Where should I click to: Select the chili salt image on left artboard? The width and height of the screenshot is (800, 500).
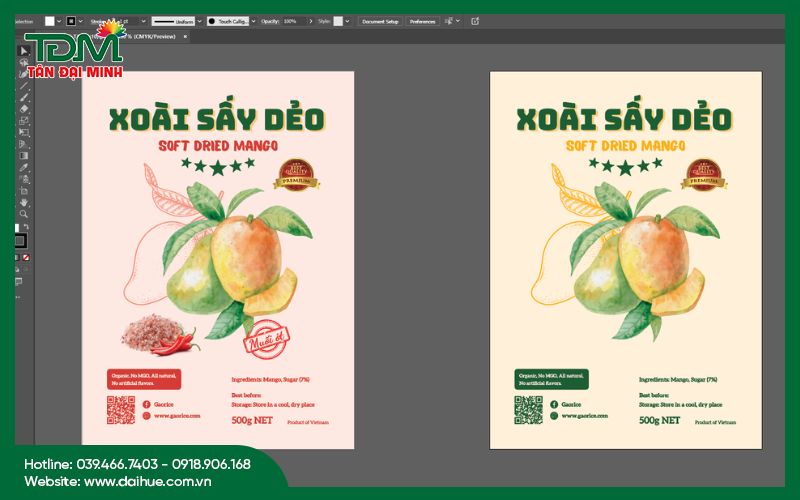coord(160,334)
